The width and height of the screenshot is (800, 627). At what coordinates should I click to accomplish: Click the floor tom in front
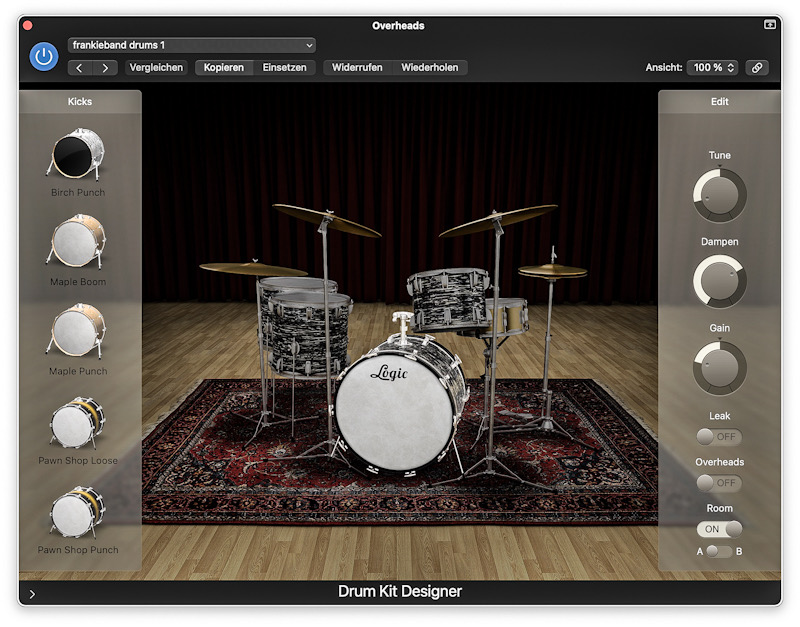[x=309, y=334]
